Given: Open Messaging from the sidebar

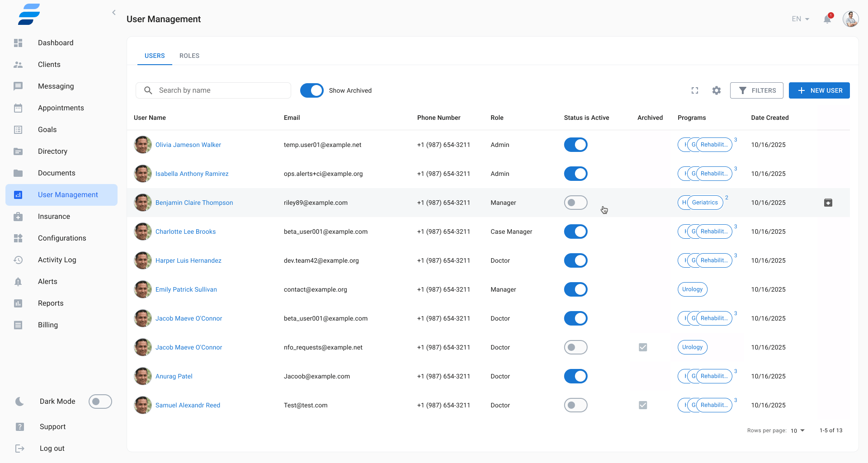Looking at the screenshot, I should (x=56, y=86).
